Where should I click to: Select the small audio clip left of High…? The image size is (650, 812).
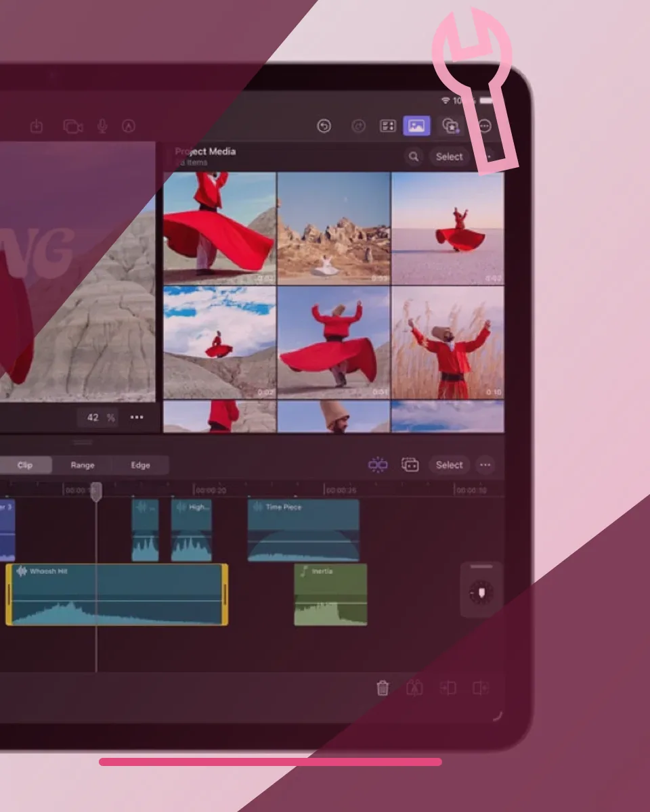tap(145, 531)
